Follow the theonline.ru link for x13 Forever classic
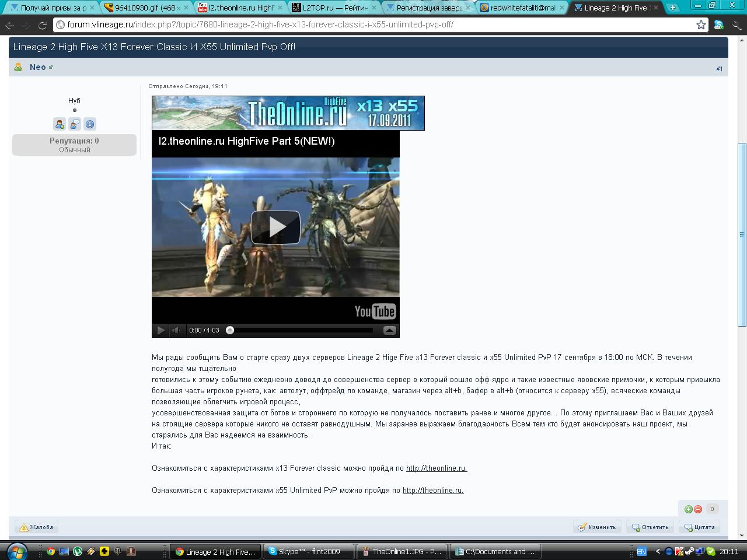The height and width of the screenshot is (560, 747). pos(437,468)
